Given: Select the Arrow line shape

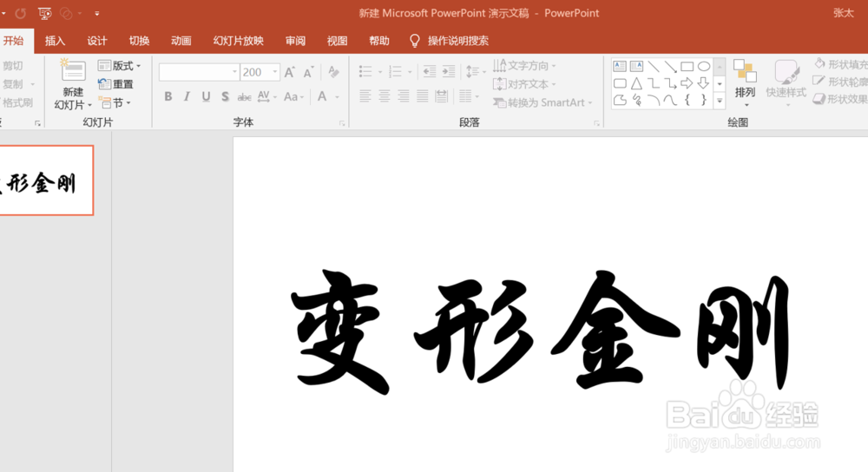Looking at the screenshot, I should click(670, 67).
